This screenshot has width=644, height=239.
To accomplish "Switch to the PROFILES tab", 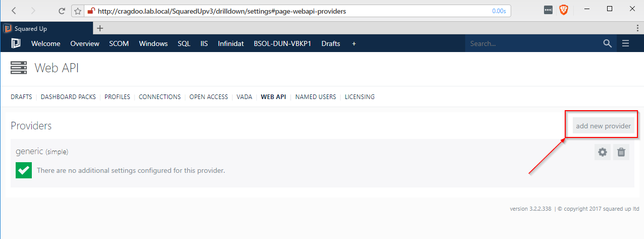I will pos(117,97).
